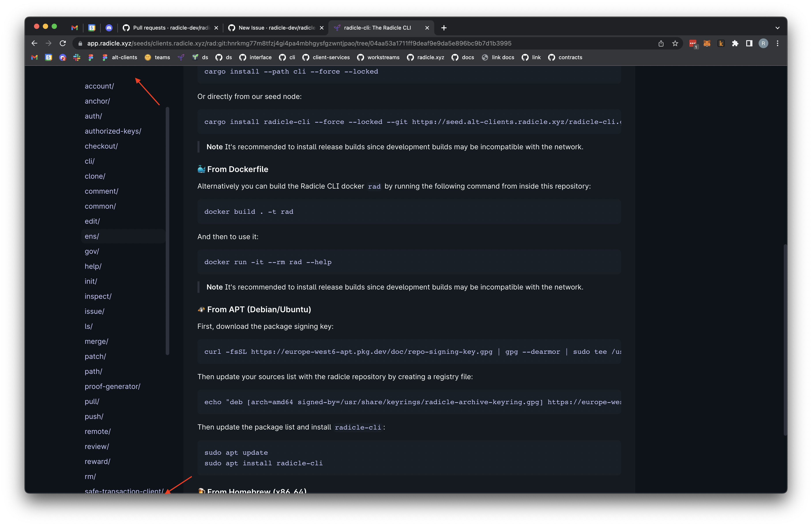Open the interface GitHub bookmark

point(256,57)
